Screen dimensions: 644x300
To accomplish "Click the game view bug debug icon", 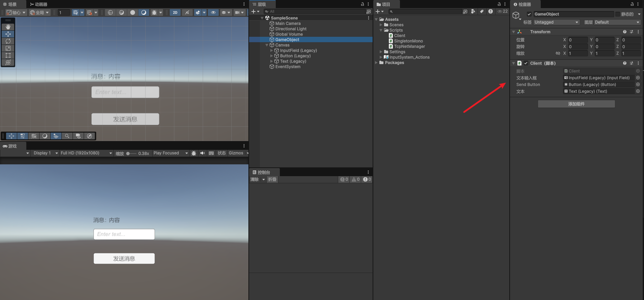I will click(194, 153).
